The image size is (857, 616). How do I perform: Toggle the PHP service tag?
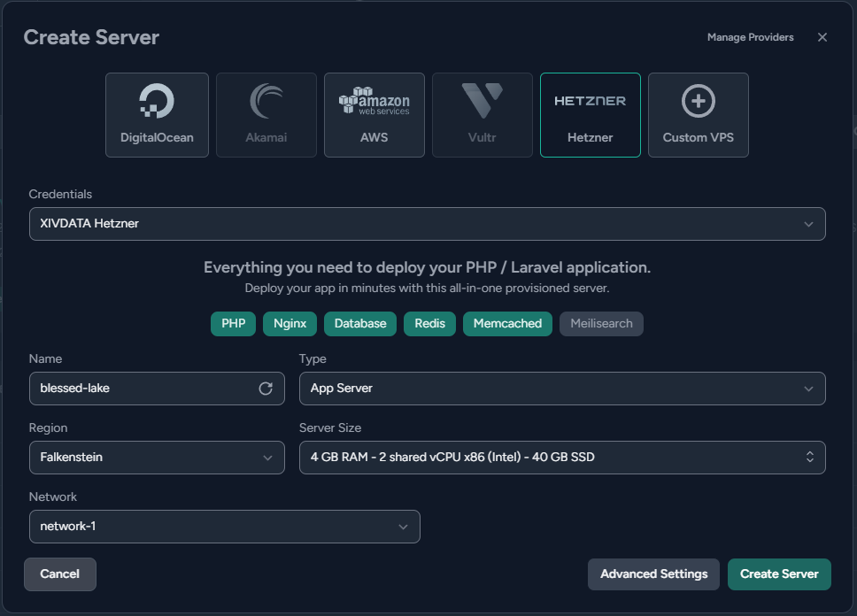click(x=234, y=324)
